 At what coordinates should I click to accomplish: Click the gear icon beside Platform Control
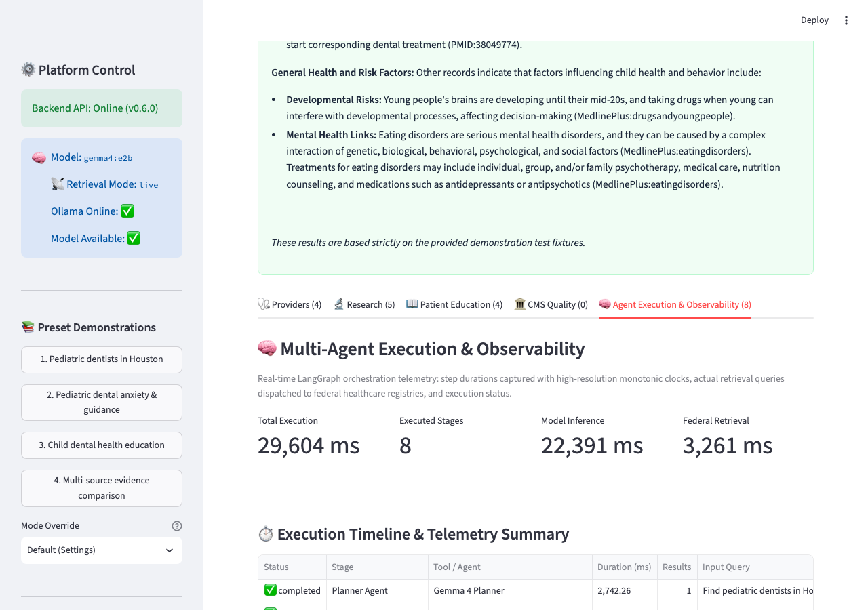click(x=28, y=70)
